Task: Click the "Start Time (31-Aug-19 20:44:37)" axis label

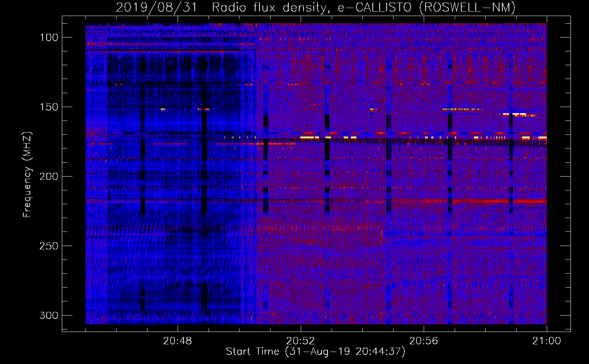Action: coord(315,352)
